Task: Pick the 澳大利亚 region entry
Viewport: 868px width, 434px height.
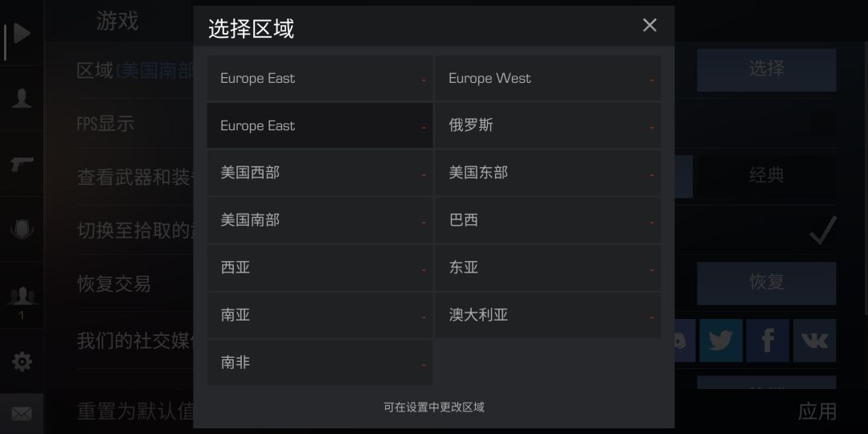Action: pos(547,315)
